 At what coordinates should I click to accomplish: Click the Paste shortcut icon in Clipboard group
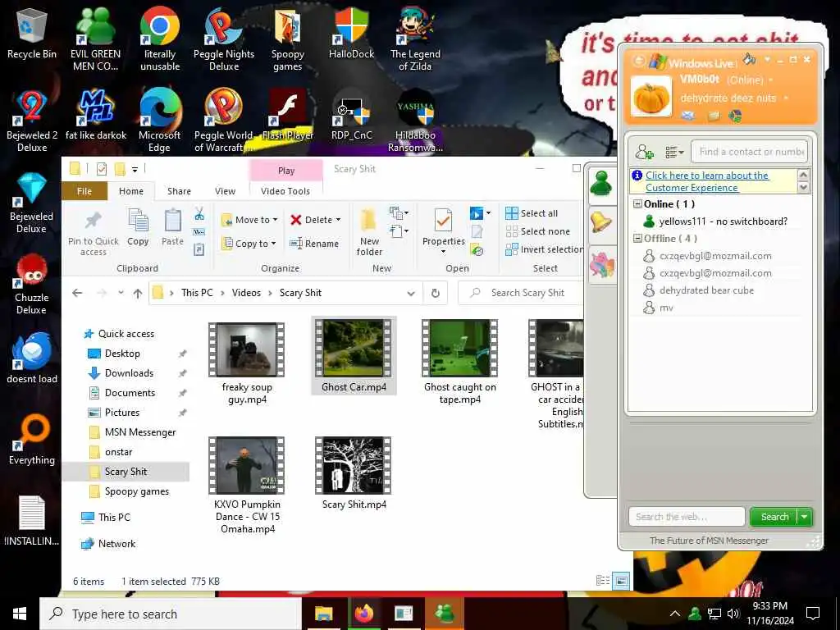(199, 249)
